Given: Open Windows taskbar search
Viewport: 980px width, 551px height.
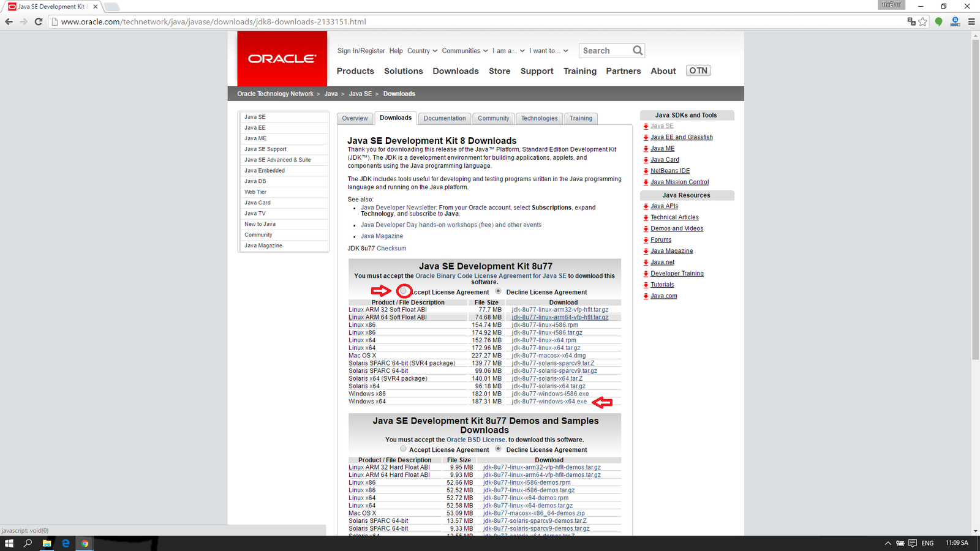Looking at the screenshot, I should [28, 543].
